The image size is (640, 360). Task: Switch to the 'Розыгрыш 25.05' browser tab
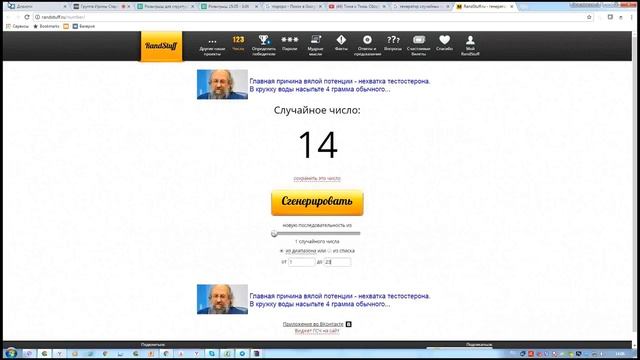tap(229, 7)
